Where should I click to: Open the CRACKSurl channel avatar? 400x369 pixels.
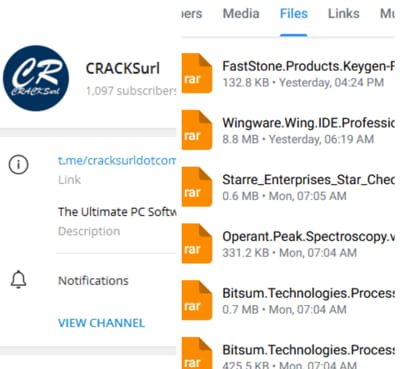tap(36, 78)
